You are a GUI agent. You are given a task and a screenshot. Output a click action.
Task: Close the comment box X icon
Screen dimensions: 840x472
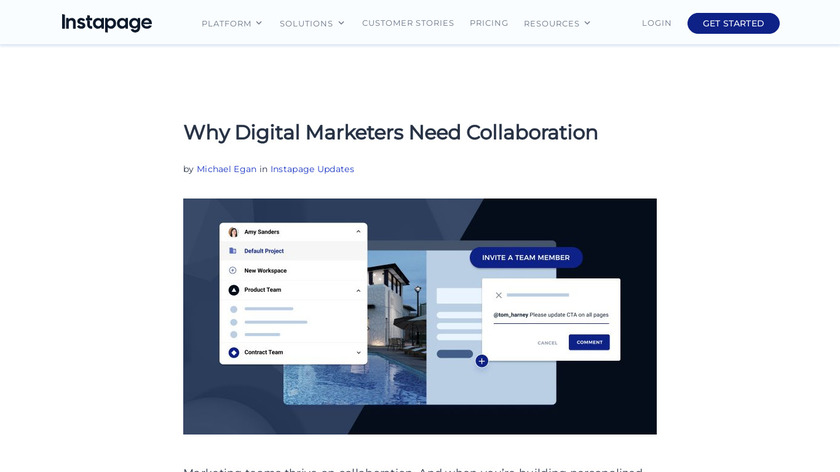coord(499,295)
